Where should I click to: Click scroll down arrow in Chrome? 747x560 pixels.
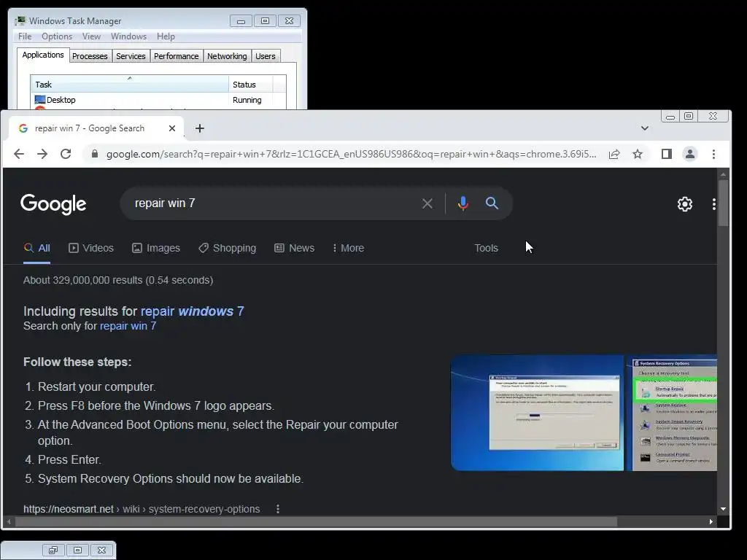tap(723, 509)
